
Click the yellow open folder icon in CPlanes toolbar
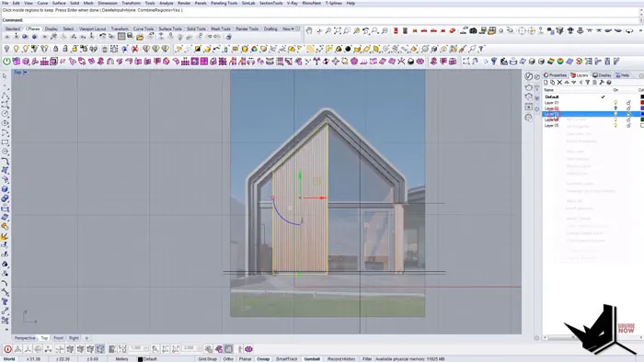[140, 37]
